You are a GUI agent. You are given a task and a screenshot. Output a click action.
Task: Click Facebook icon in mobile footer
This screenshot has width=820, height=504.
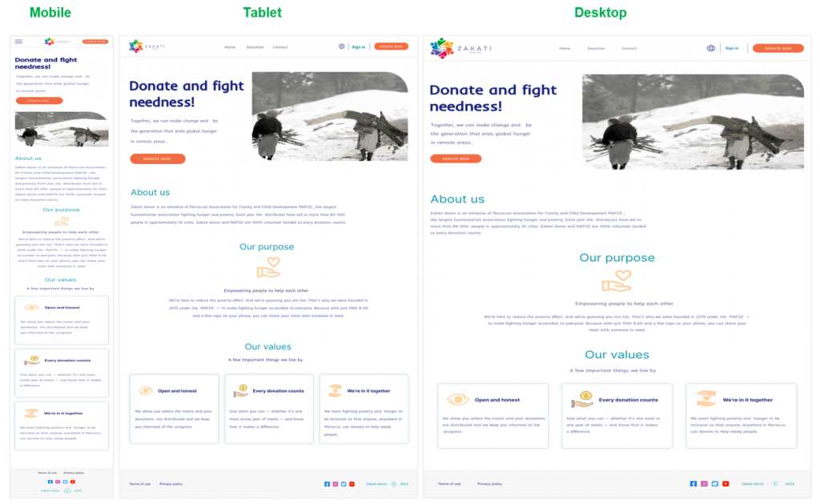click(50, 482)
